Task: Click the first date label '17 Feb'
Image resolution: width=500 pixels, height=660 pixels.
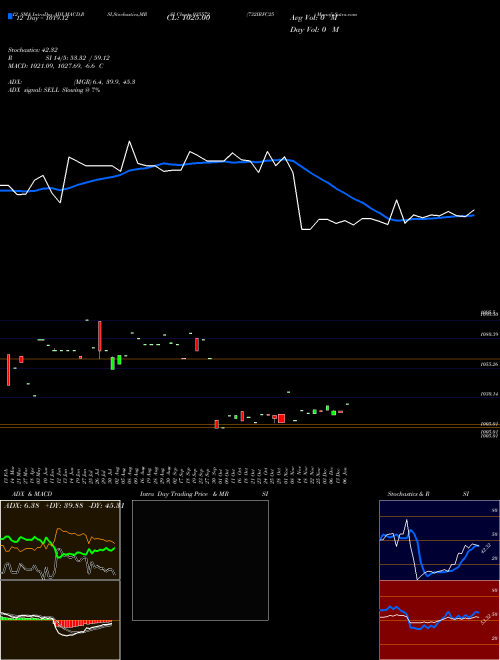Action: [x=7, y=475]
